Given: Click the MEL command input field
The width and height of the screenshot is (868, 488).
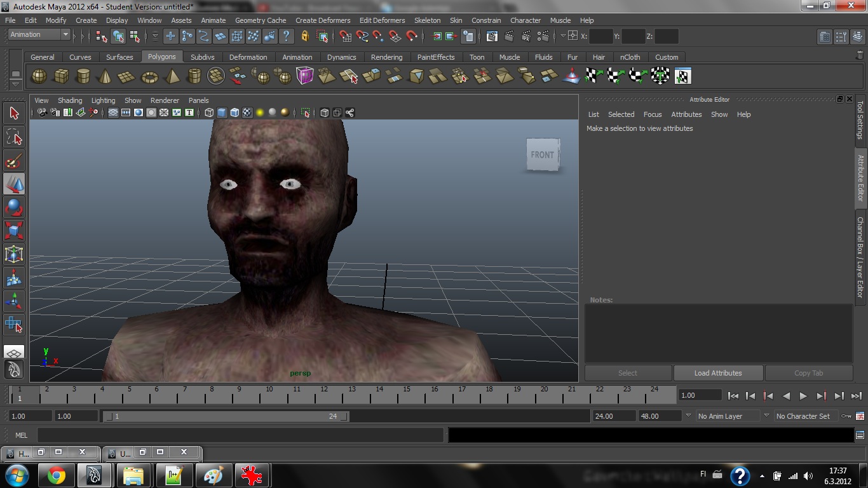Looking at the screenshot, I should pos(240,435).
